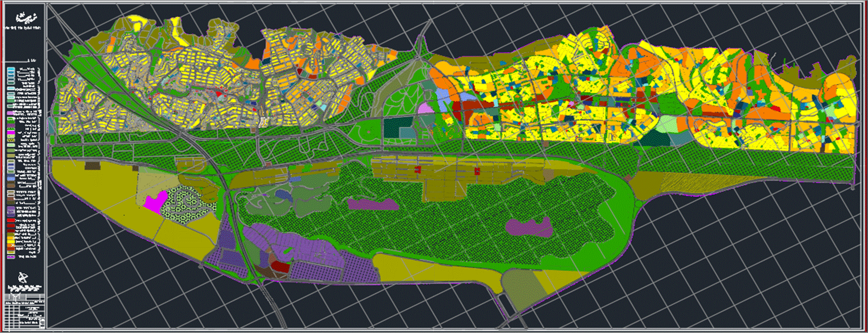The height and width of the screenshot is (333, 868).
Task: Select the pink parcel beside the park
Action: [x=425, y=107]
